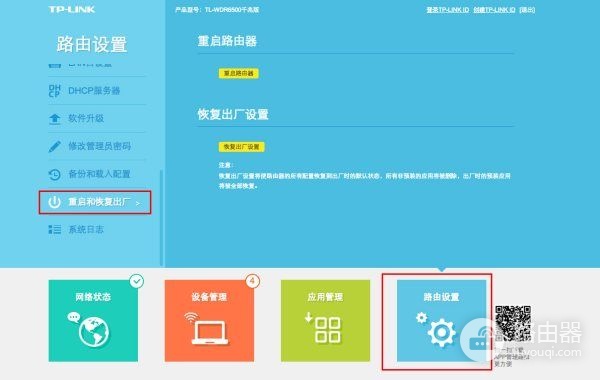Viewport: 600px width, 380px height.
Task: Click the sidebar menu vertical scrollbar
Action: click(x=161, y=218)
